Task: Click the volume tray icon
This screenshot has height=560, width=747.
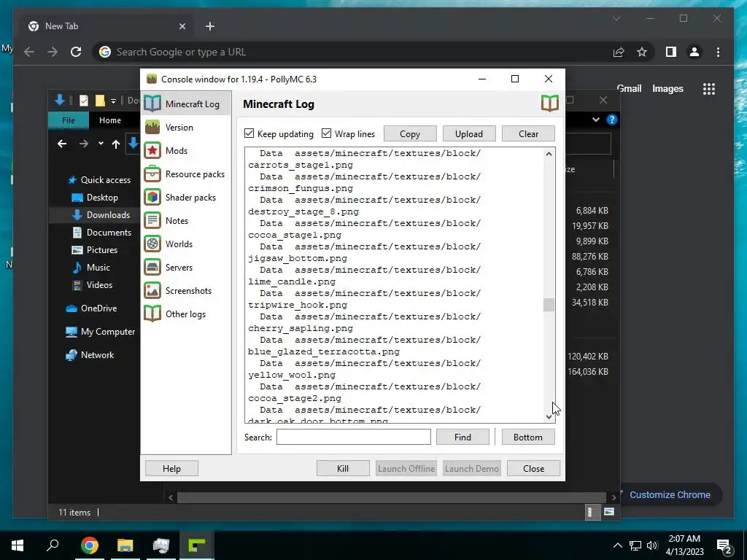Action: click(x=652, y=545)
